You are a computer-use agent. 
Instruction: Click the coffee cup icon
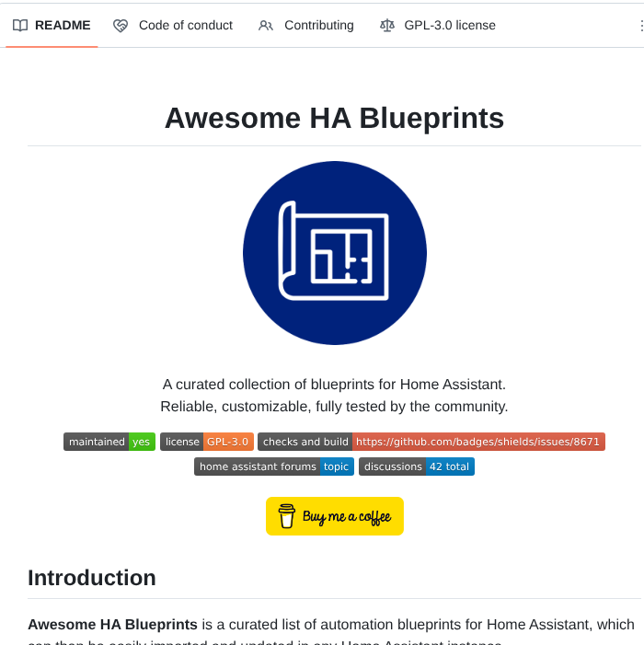coord(287,516)
